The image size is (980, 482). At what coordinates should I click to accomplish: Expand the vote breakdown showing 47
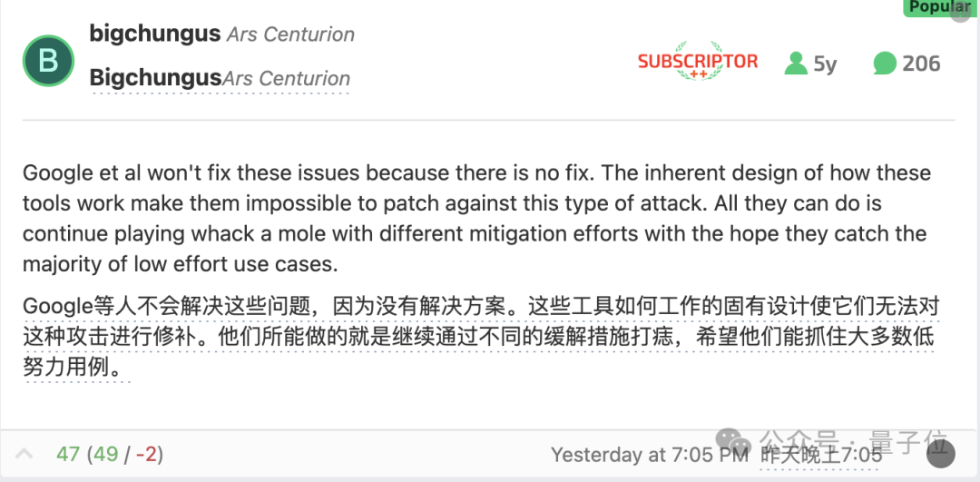pos(67,454)
